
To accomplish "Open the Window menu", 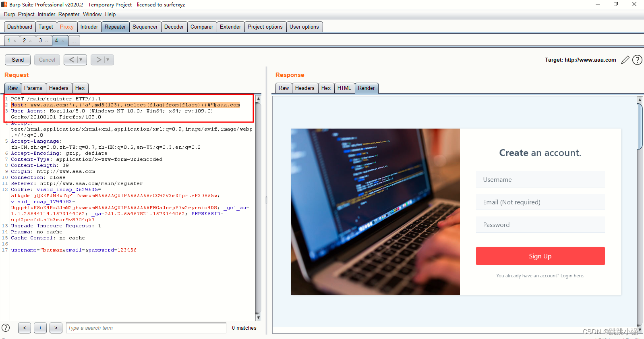I will (92, 14).
